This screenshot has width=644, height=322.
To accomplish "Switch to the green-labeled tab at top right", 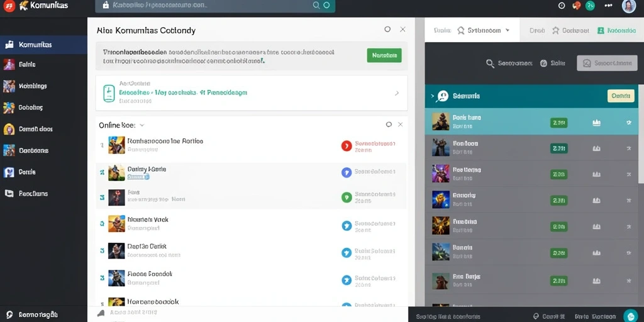I will [616, 30].
